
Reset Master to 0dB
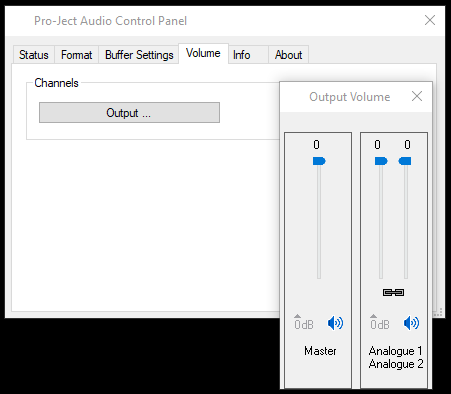304,322
